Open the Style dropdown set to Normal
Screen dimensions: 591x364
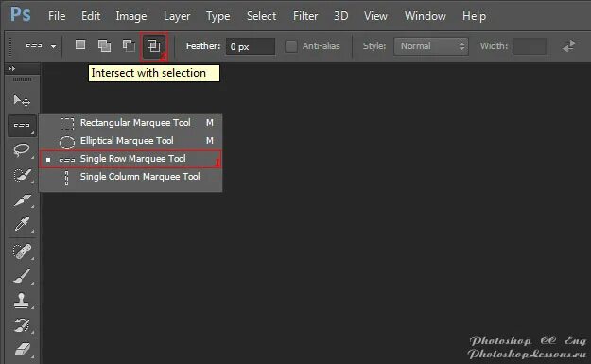point(431,46)
